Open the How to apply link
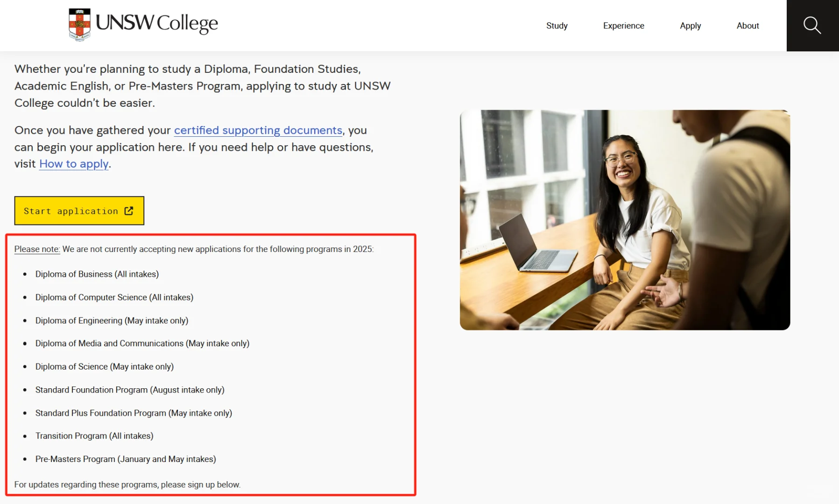The height and width of the screenshot is (504, 839). click(x=74, y=164)
